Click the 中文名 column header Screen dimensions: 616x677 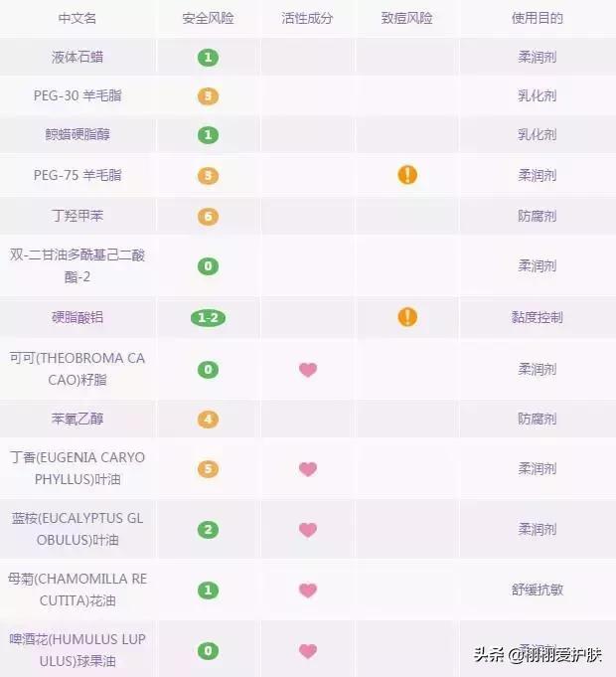click(77, 19)
